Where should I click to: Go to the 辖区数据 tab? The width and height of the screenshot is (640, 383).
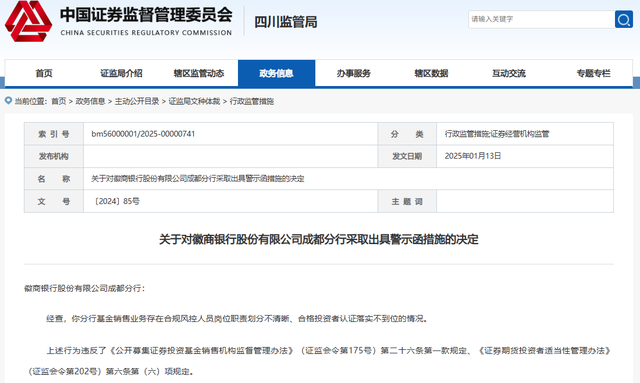(431, 73)
